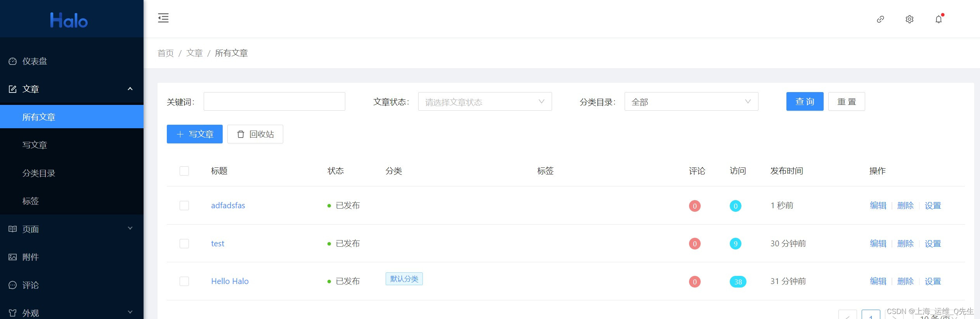The image size is (980, 319).
Task: Click 设置 for adfadsfas row
Action: 933,206
